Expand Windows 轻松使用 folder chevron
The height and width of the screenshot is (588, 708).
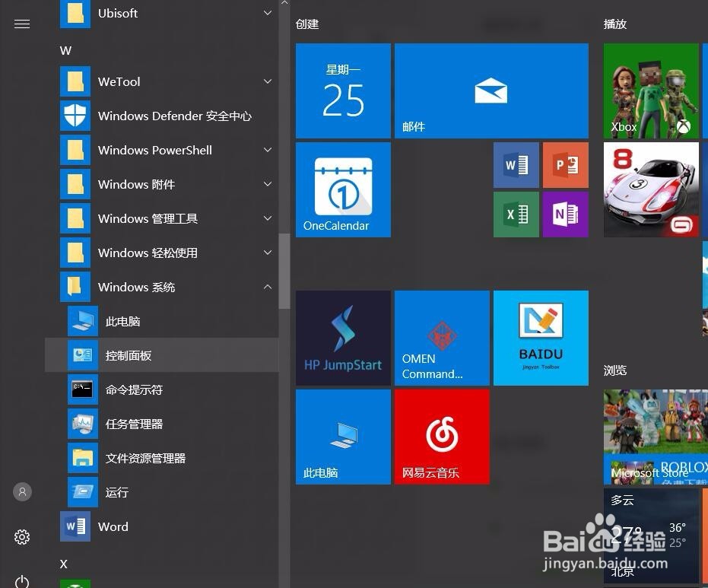[268, 253]
